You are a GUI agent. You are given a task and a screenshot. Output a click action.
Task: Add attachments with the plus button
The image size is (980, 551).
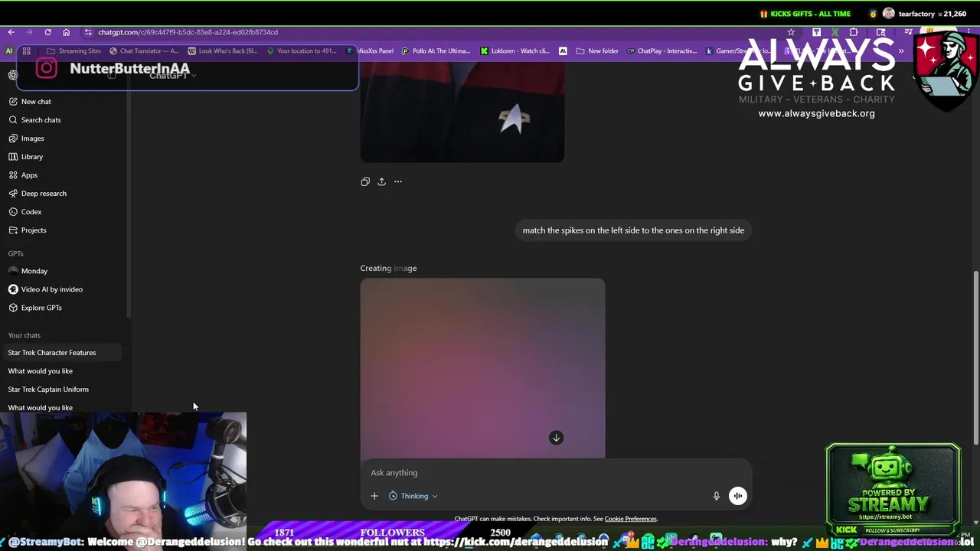coord(374,496)
